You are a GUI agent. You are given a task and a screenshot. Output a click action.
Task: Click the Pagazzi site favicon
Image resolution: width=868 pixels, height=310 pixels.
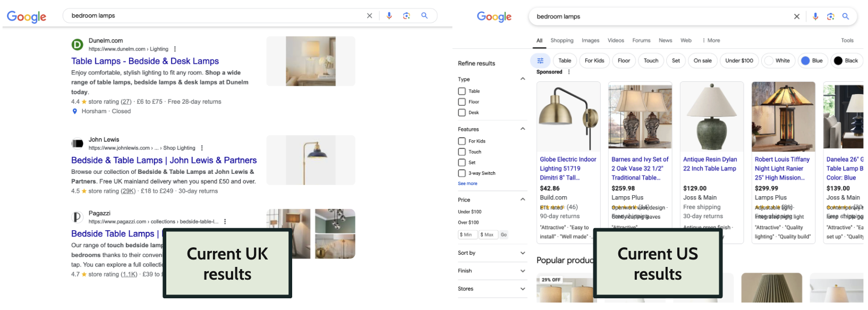point(78,217)
